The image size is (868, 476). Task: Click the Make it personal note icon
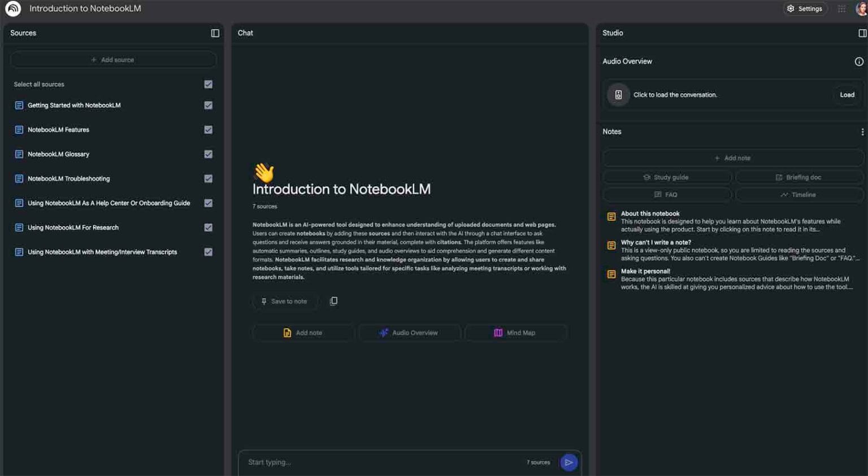[611, 274]
